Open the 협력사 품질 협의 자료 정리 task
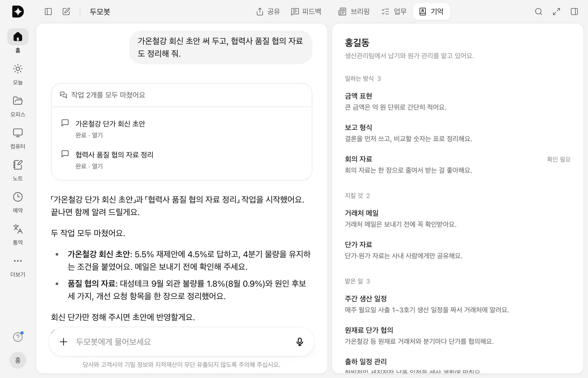 pyautogui.click(x=181, y=160)
